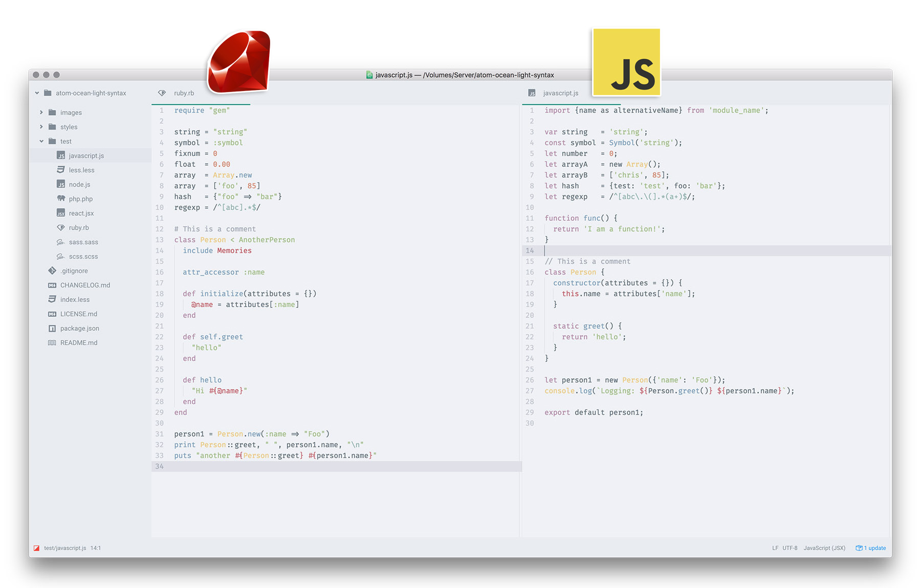The width and height of the screenshot is (921, 588).
Task: Click the JSX icon beside react.jsx
Action: coord(61,213)
